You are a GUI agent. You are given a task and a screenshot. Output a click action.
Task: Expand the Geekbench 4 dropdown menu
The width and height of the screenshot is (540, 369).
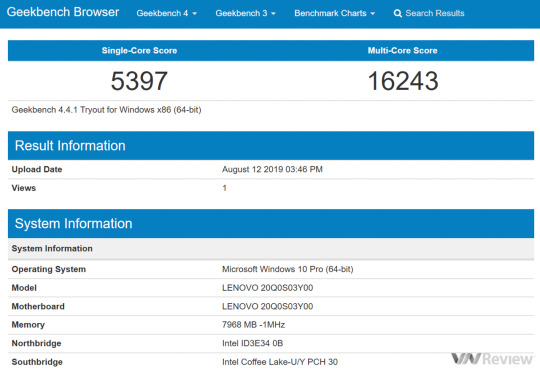click(x=167, y=13)
